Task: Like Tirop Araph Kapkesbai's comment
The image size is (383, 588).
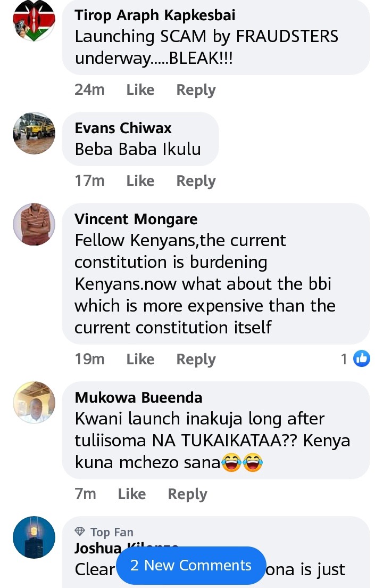Action: point(140,89)
